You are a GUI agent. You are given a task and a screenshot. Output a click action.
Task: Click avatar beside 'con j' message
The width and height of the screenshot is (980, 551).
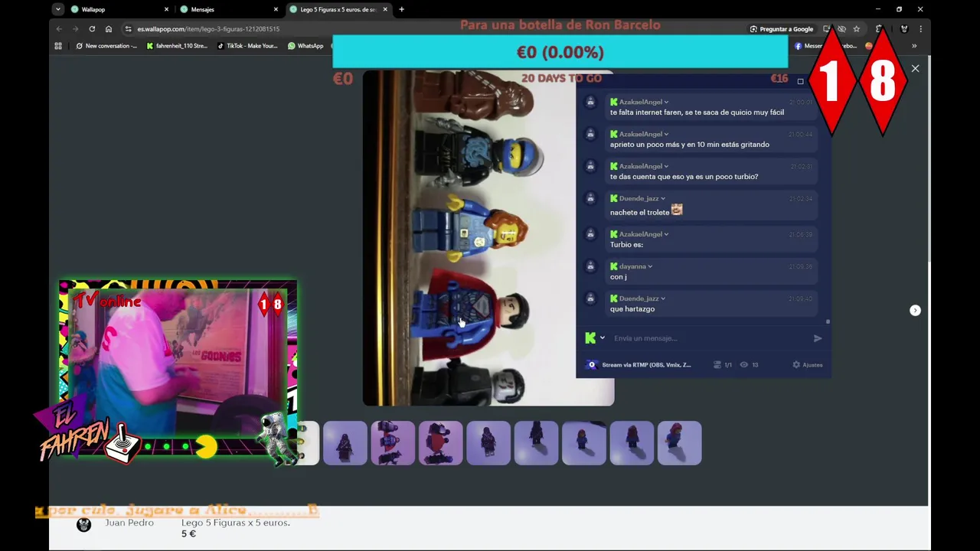(x=591, y=266)
